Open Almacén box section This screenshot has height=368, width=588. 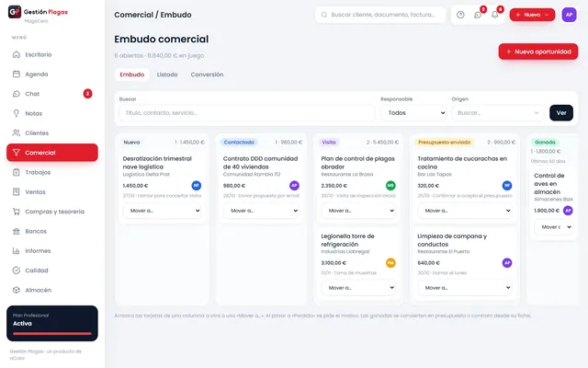tap(52, 290)
